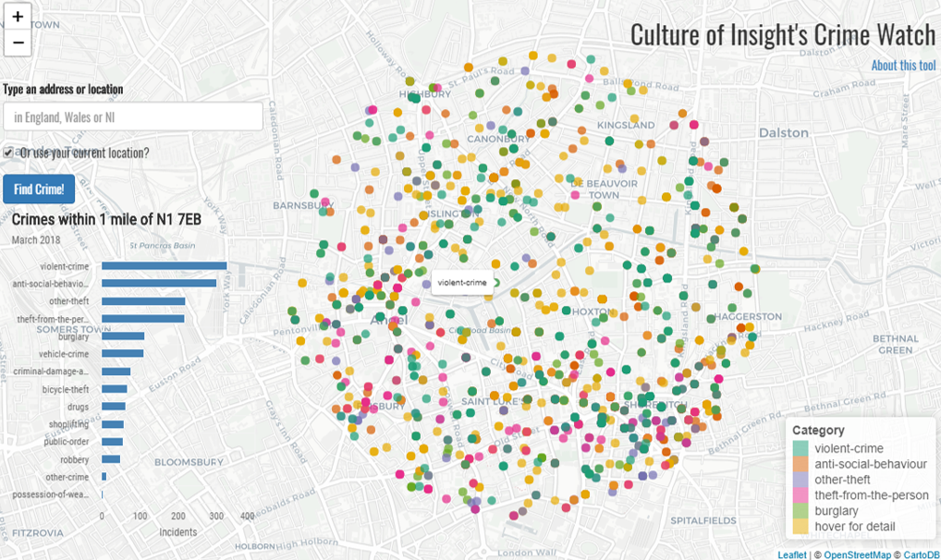Click the violent-crime tooltip label on map
Viewport: 941px width, 560px height.
(461, 283)
